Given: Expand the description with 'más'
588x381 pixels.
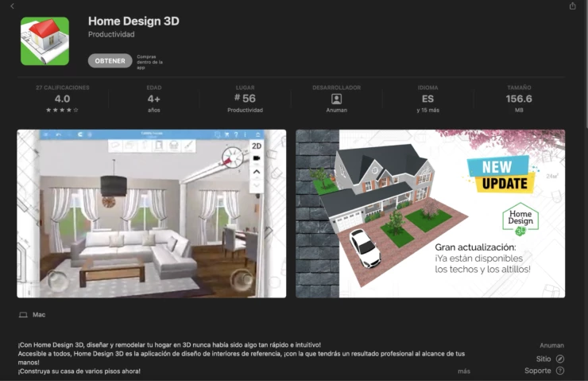Looking at the screenshot, I should (463, 371).
